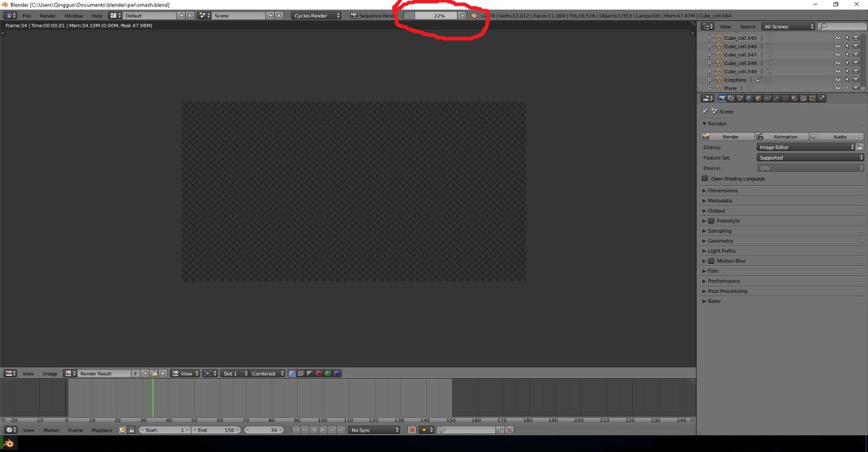Open image editor type selector
Image resolution: width=868 pixels, height=452 pixels.
(10, 373)
